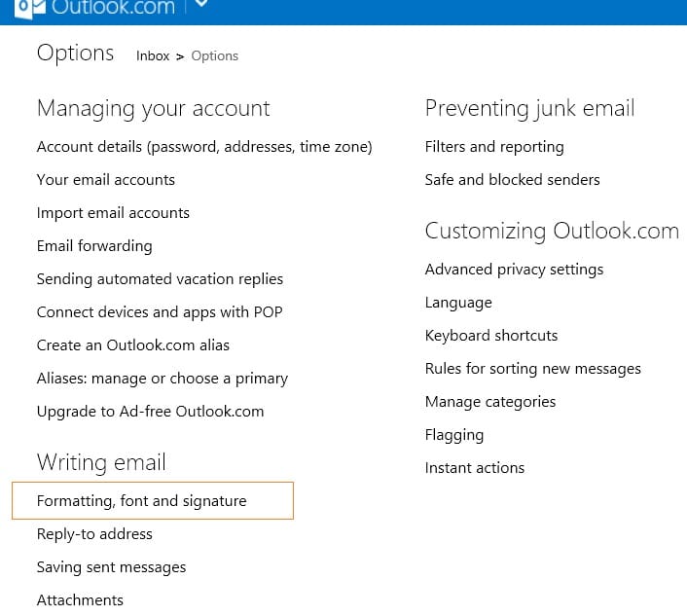This screenshot has height=616, width=687.
Task: Click the Writing email heading
Action: pyautogui.click(x=101, y=462)
